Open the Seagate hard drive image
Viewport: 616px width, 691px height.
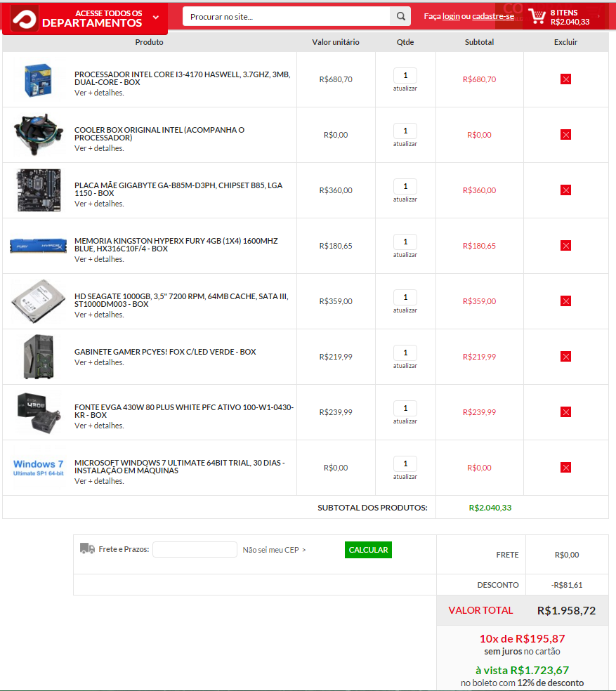coord(39,301)
